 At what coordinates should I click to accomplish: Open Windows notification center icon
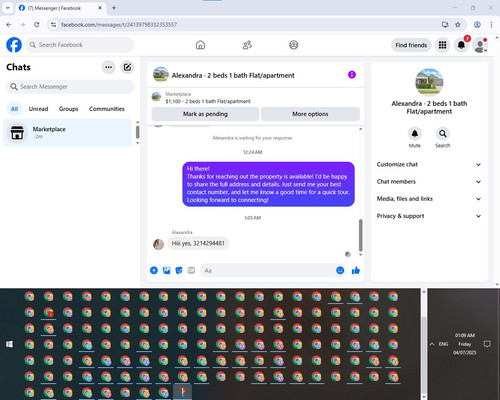tap(487, 344)
